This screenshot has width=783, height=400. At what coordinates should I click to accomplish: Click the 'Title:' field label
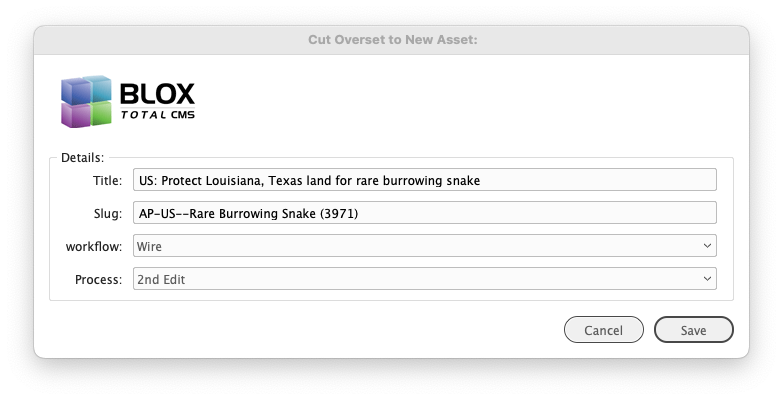click(105, 181)
